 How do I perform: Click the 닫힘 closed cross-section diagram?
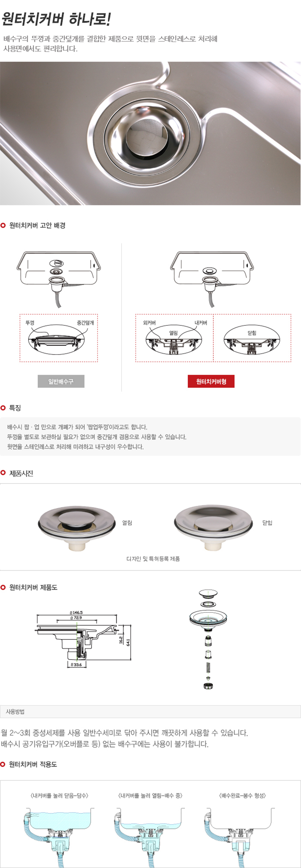[252, 338]
